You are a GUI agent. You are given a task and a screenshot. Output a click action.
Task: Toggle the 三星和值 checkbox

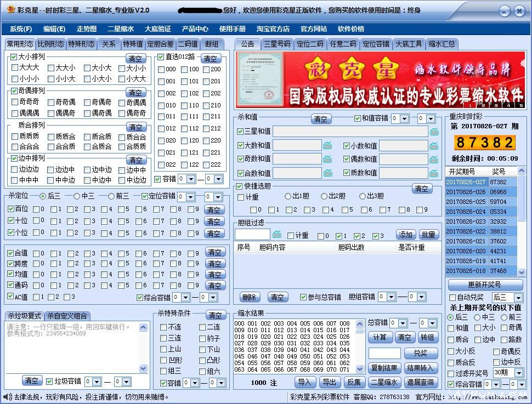[x=240, y=131]
